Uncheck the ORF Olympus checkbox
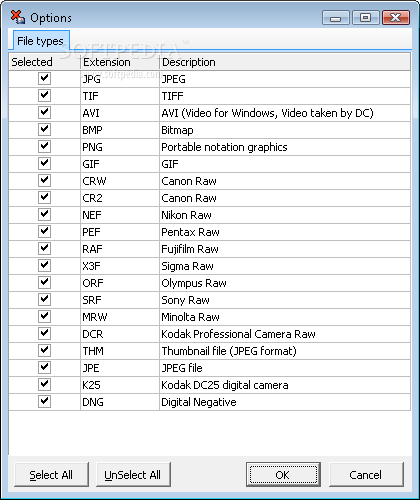This screenshot has height=500, width=420. [44, 283]
